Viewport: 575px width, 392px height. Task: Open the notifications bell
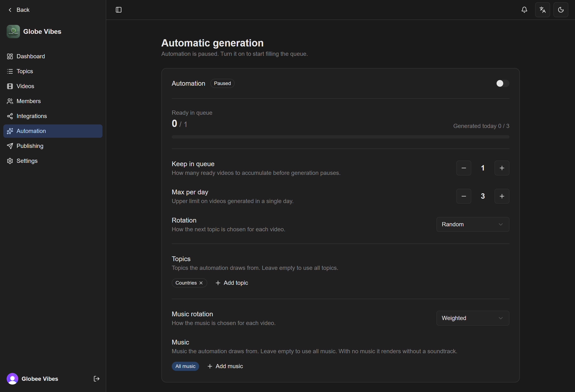click(524, 10)
